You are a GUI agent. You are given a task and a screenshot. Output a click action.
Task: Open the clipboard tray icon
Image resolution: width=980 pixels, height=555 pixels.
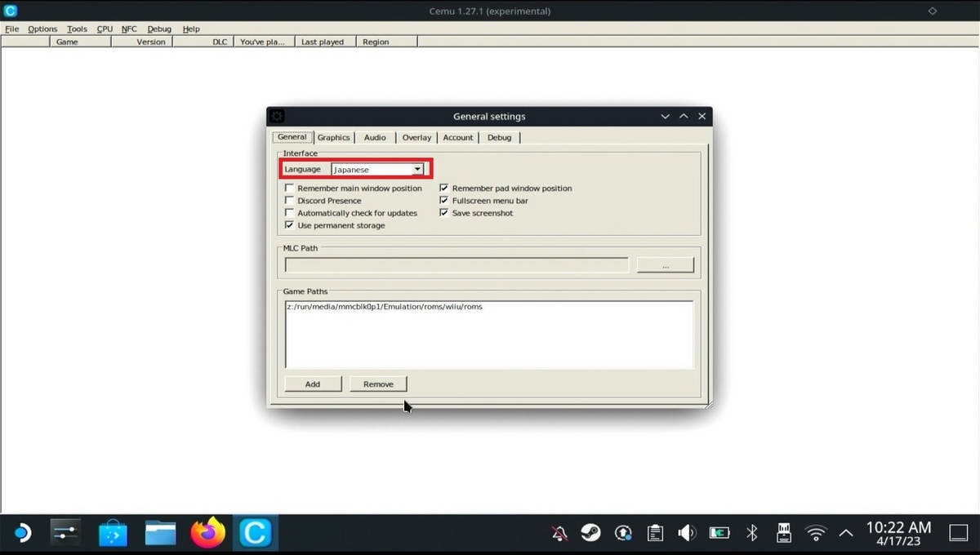(655, 534)
